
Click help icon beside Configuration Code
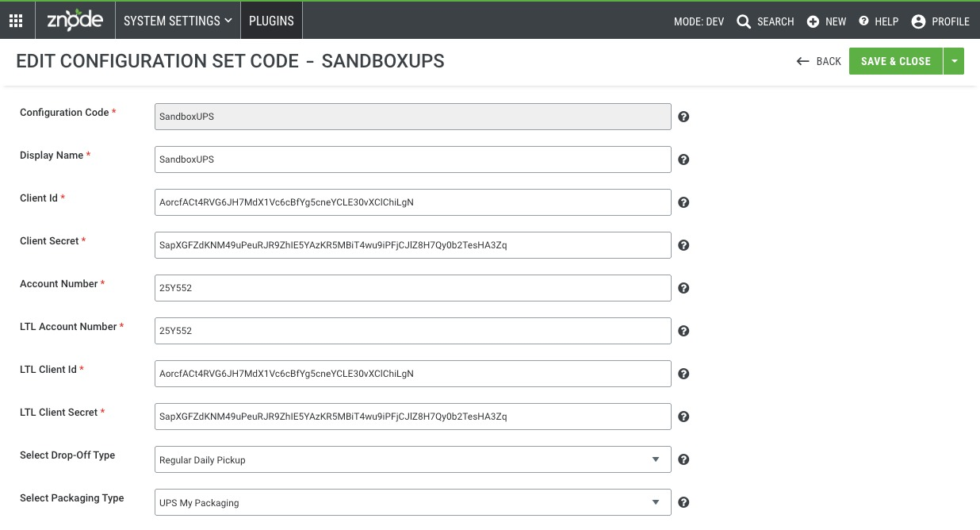point(683,117)
